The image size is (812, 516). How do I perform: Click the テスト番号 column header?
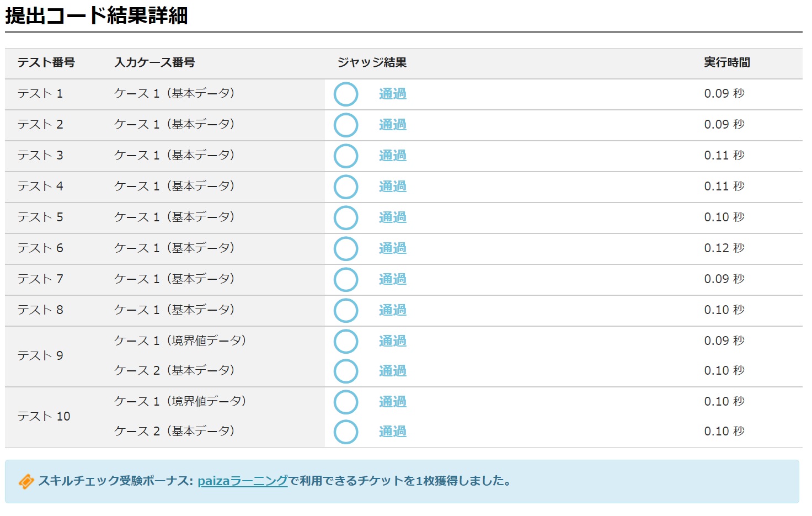pyautogui.click(x=46, y=63)
